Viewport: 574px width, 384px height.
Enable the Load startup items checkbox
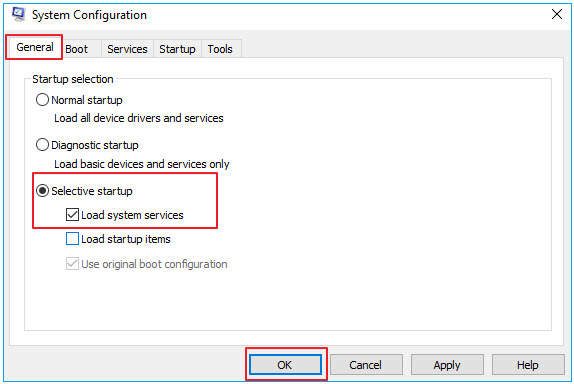pyautogui.click(x=72, y=239)
